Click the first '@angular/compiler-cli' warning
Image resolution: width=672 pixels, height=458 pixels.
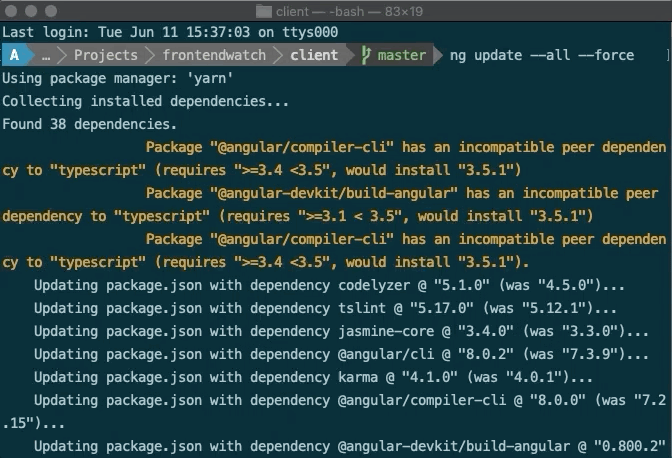(404, 147)
